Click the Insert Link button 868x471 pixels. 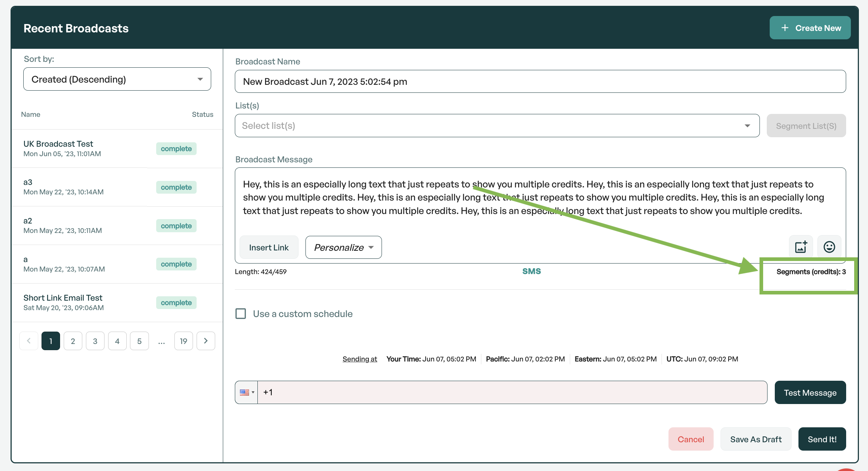click(269, 248)
